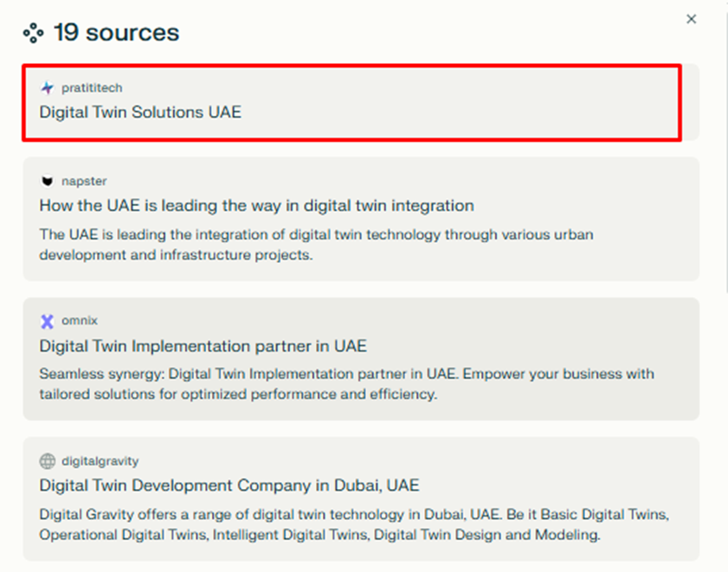Click the vertical scrollbar on the right edge
728x572 pixels.
725,173
